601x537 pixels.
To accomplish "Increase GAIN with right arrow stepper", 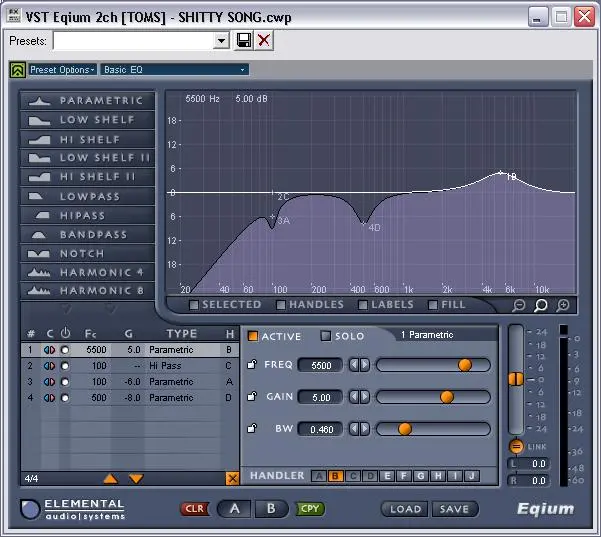I will pos(365,397).
